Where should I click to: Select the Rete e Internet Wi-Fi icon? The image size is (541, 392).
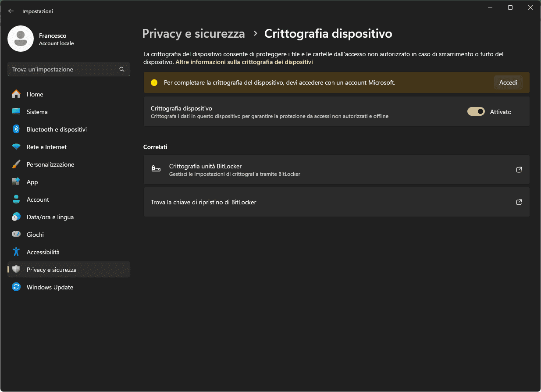point(16,147)
